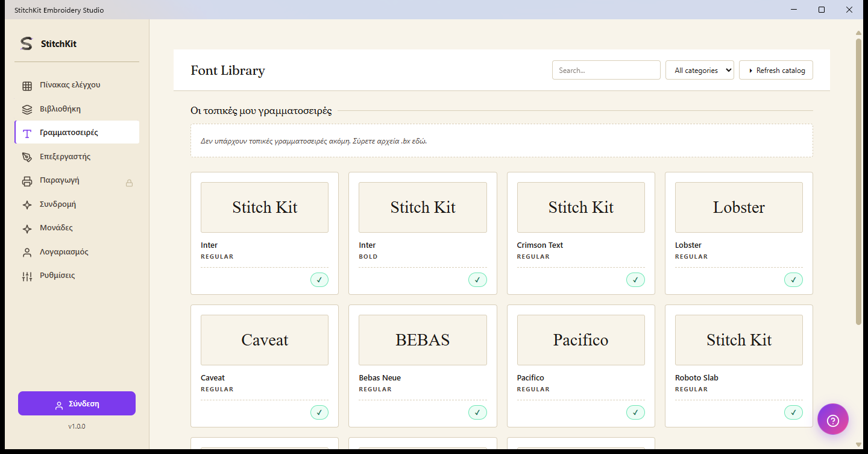Click the Caveat font preview
Viewport: 868px width, 454px height.
coord(265,340)
